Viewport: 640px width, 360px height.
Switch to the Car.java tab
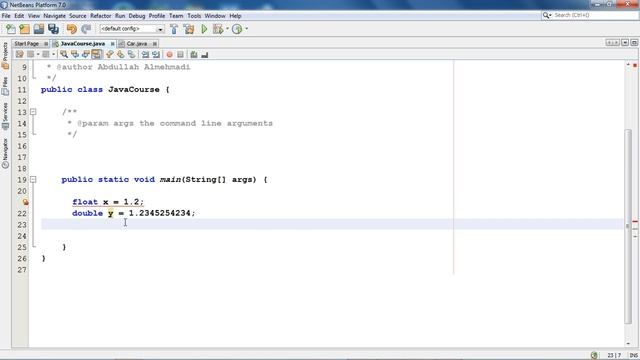click(137, 44)
